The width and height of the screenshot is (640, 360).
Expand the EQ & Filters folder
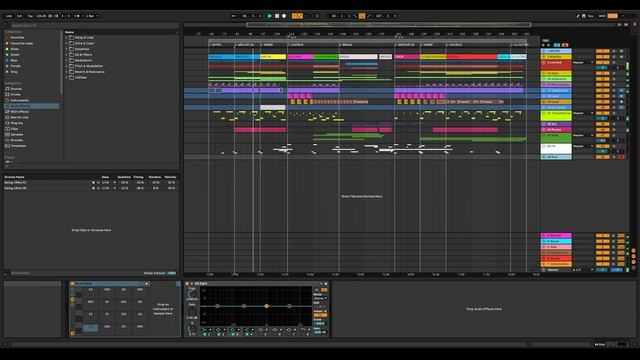tap(67, 54)
